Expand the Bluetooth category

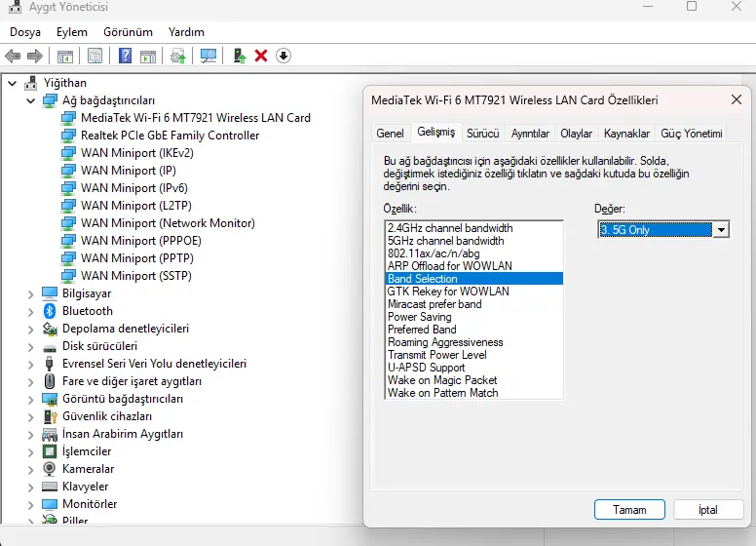31,312
